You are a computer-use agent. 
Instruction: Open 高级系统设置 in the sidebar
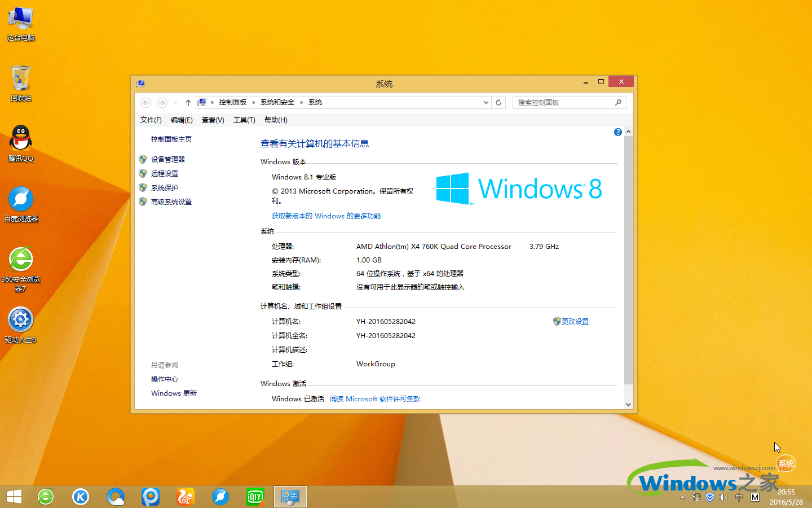tap(170, 202)
